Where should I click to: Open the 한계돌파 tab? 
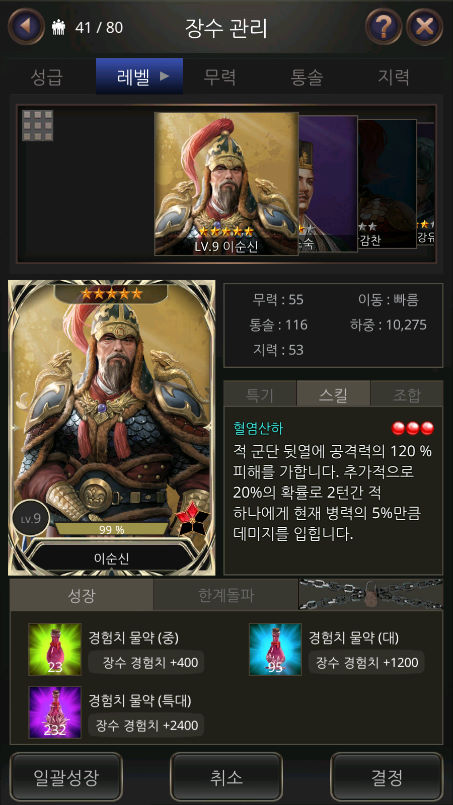click(226, 595)
